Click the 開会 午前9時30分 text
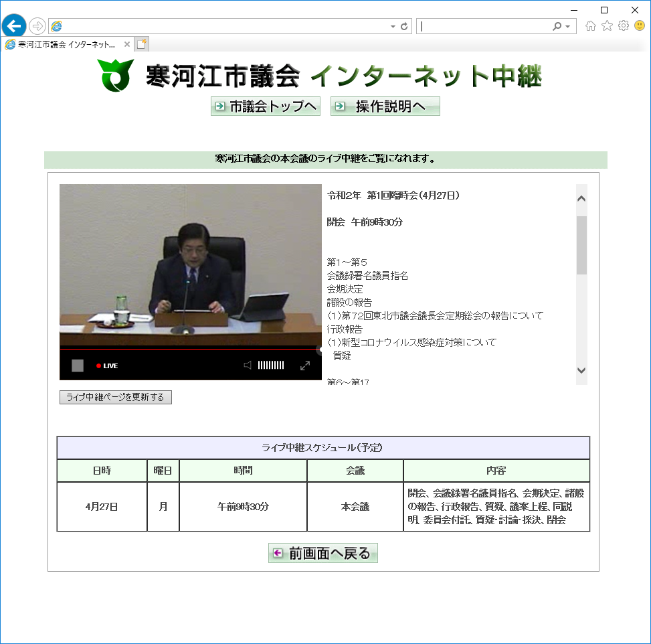651x644 pixels. tap(365, 222)
